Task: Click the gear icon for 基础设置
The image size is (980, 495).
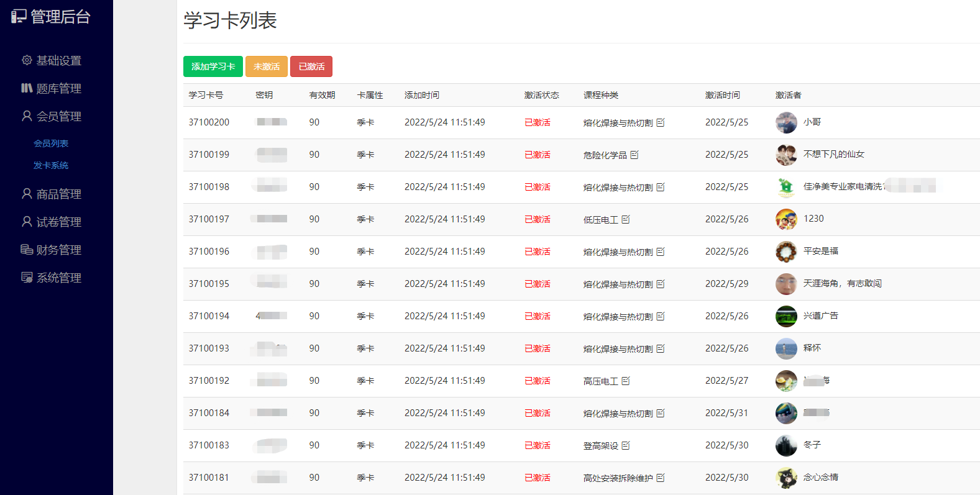Action: pyautogui.click(x=27, y=60)
